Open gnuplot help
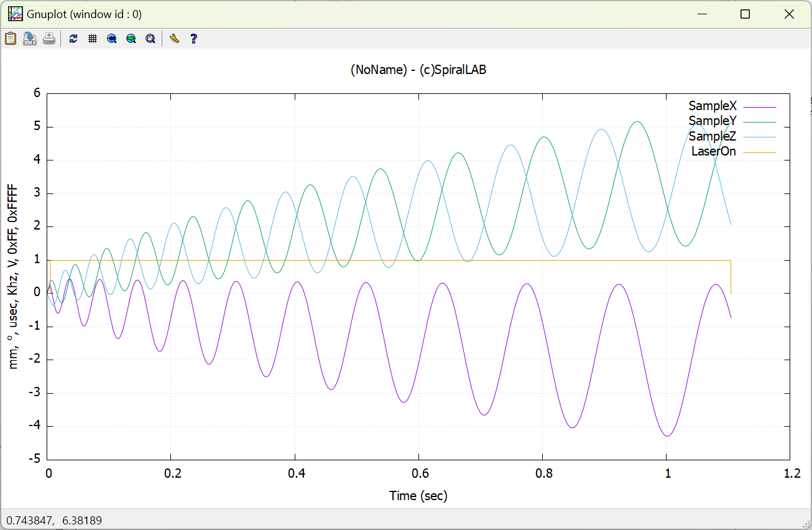Viewport: 812px width, 530px height. click(x=194, y=39)
